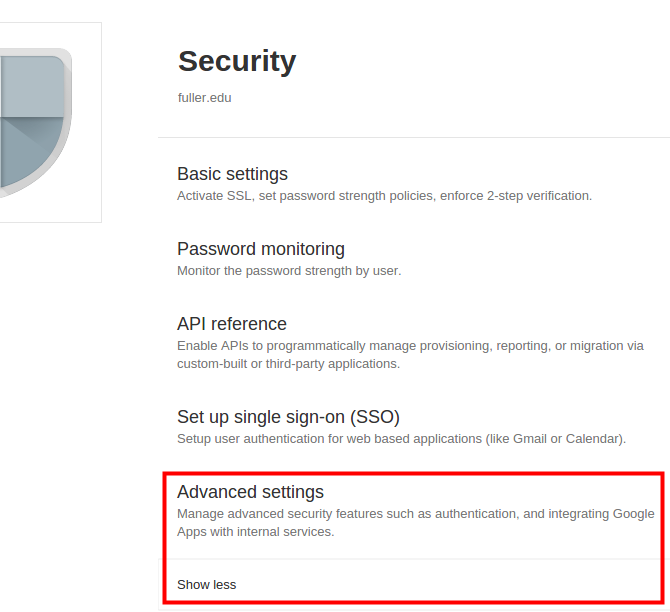This screenshot has height=612, width=670.
Task: Click the 'Activate SSL, set password strength' description
Action: (x=384, y=196)
